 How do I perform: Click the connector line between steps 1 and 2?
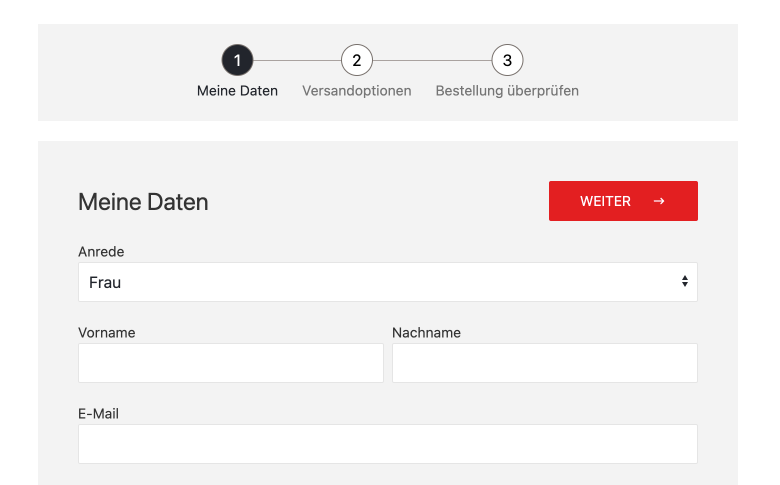pyautogui.click(x=297, y=61)
